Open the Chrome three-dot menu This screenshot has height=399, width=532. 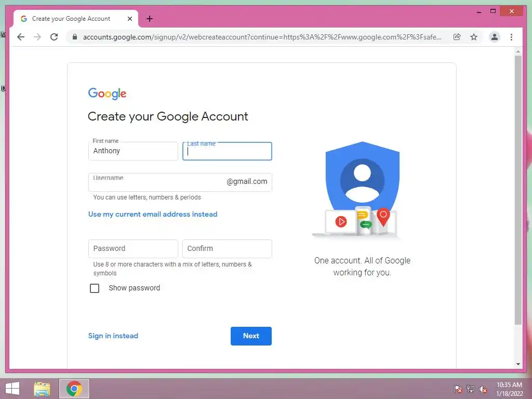[x=511, y=37]
